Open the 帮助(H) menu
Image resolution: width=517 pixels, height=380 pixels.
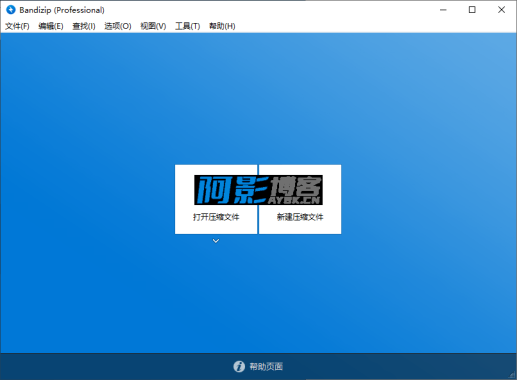[x=222, y=26]
